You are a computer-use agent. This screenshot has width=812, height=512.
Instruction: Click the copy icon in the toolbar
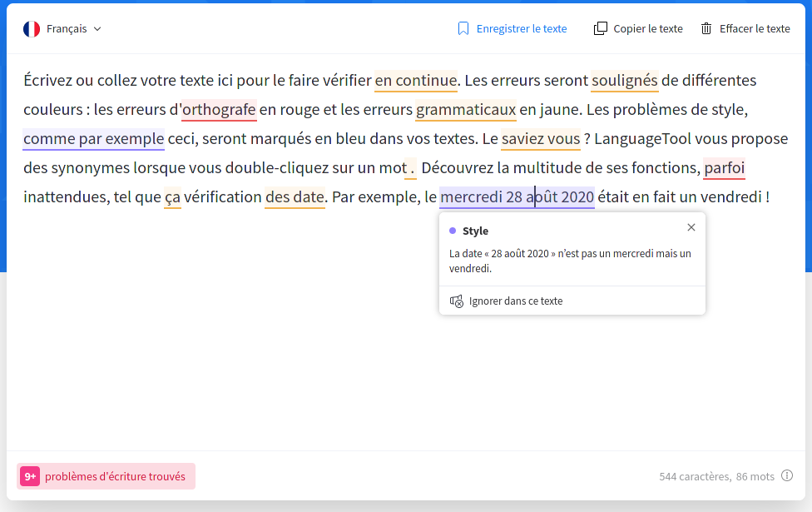click(600, 28)
